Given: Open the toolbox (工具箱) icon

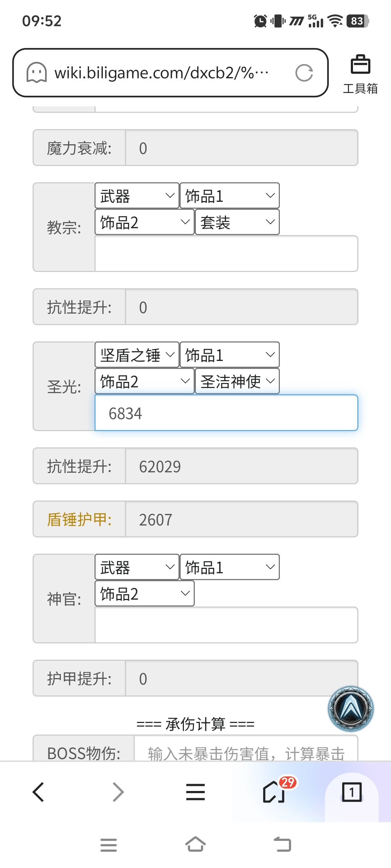Looking at the screenshot, I should point(360,74).
